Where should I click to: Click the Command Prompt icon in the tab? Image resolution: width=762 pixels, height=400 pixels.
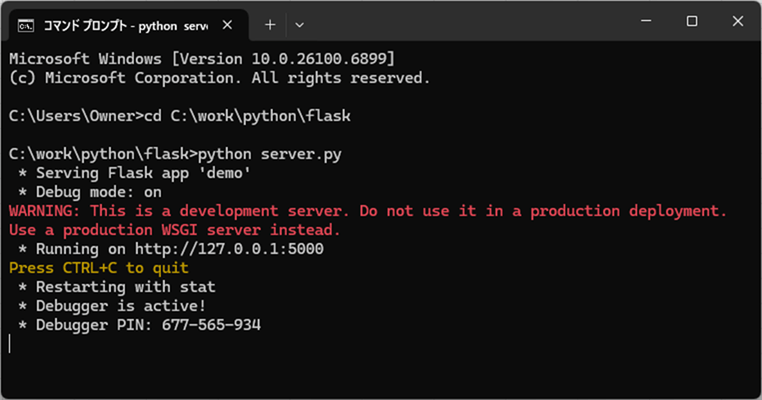coord(29,23)
